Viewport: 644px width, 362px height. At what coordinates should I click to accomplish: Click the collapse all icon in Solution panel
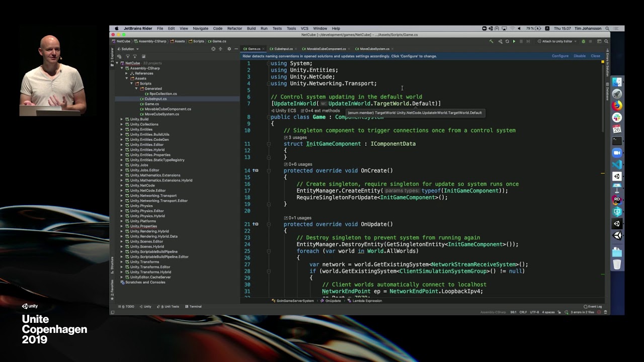221,49
